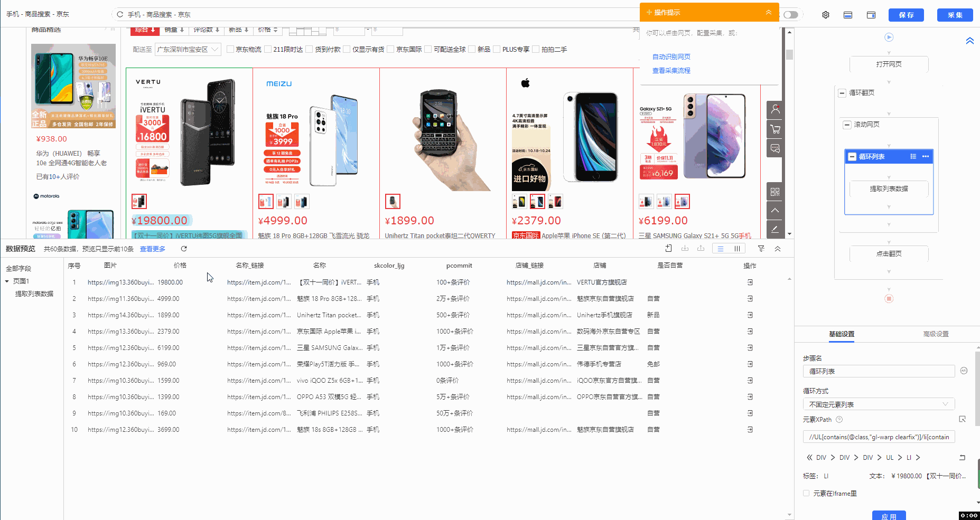Click the 步骤名 input field containing 循环列表

(879, 371)
